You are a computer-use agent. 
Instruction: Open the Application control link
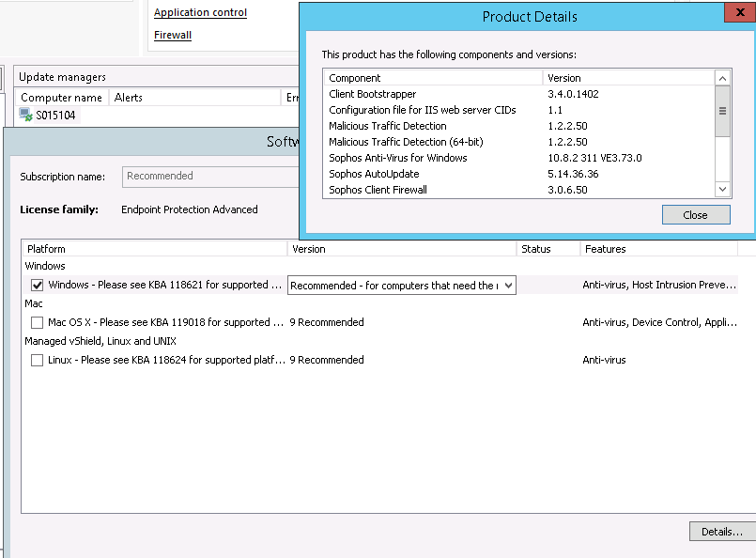pyautogui.click(x=200, y=12)
